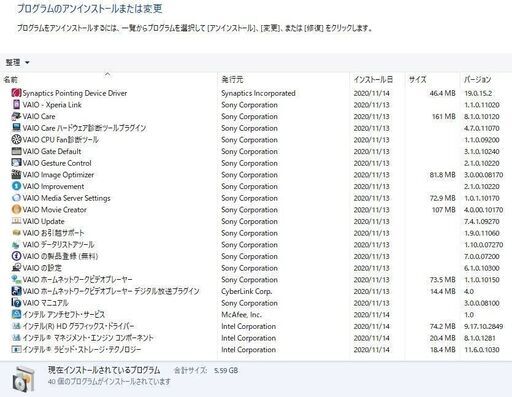This screenshot has width=512, height=397.
Task: Select the VAIO Update name
Action: pyautogui.click(x=43, y=221)
